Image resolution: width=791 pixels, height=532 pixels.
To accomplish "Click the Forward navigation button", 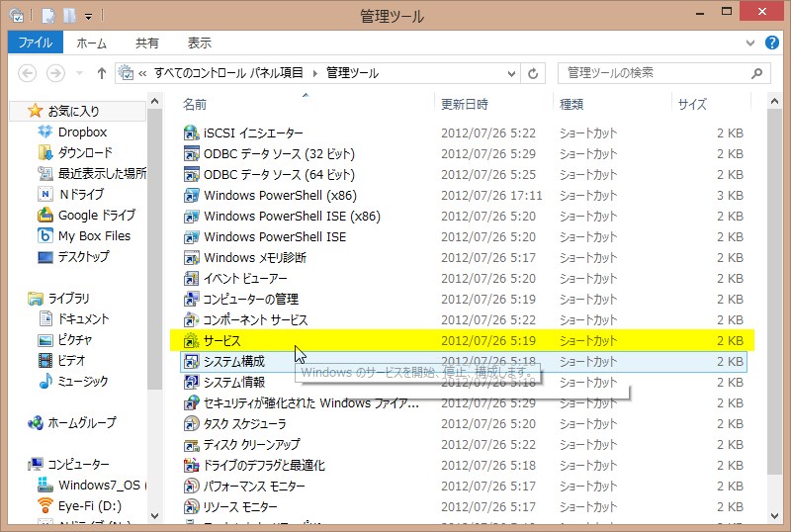I will coord(55,74).
